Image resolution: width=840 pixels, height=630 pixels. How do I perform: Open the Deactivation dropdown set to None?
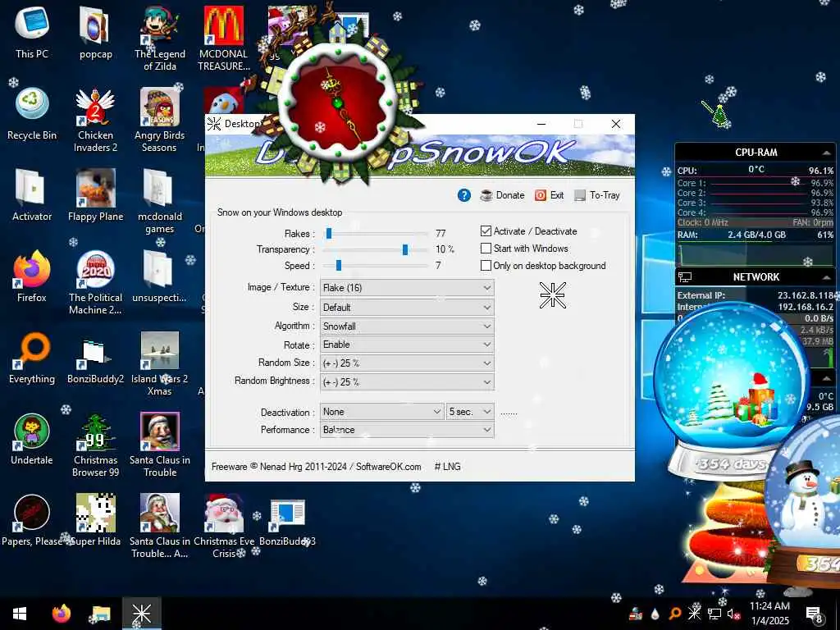(x=381, y=412)
